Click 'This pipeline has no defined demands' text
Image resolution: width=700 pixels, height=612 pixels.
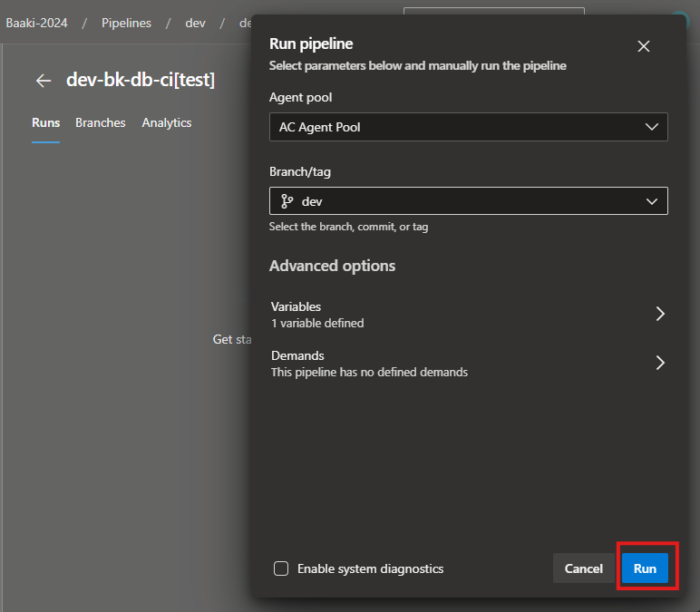pyautogui.click(x=369, y=373)
